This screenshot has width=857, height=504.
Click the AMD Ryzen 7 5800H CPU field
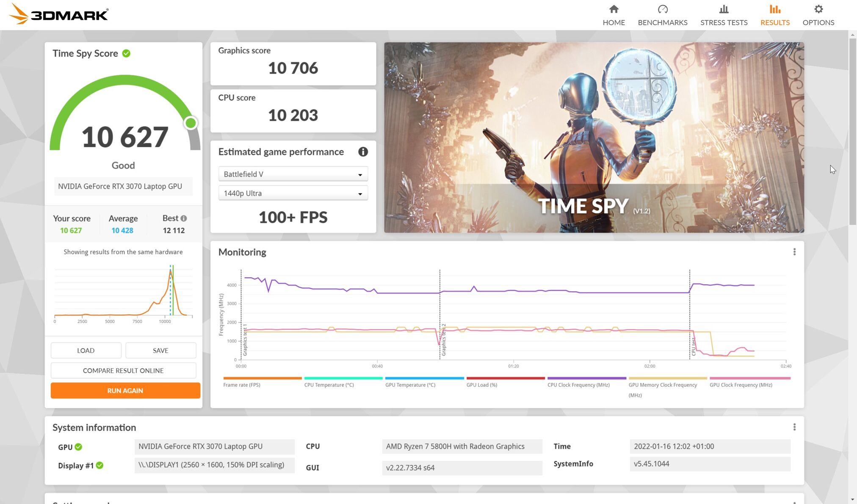click(462, 446)
